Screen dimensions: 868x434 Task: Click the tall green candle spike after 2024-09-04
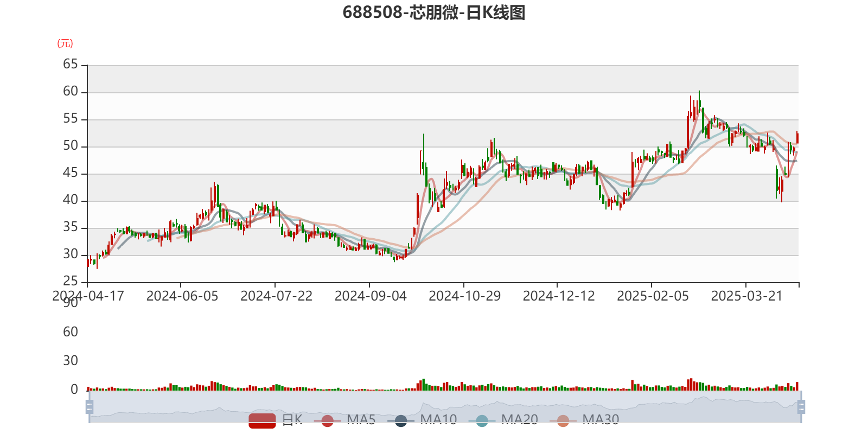424,154
